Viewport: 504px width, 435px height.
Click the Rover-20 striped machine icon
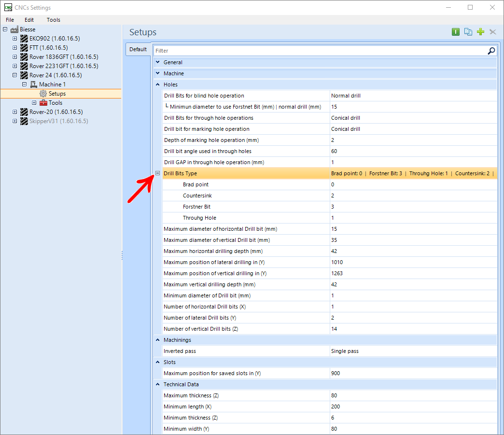pyautogui.click(x=24, y=112)
